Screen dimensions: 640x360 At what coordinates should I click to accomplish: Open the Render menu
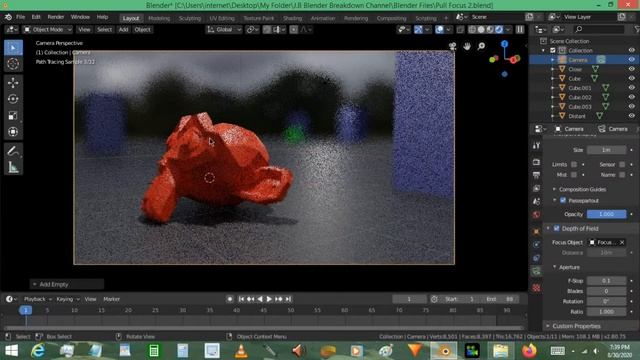point(56,17)
